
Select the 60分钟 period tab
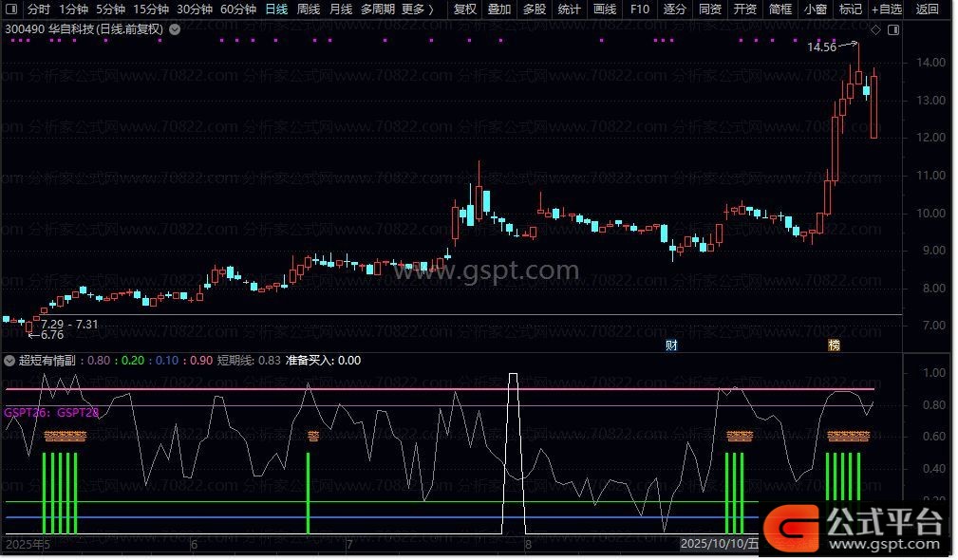click(238, 9)
